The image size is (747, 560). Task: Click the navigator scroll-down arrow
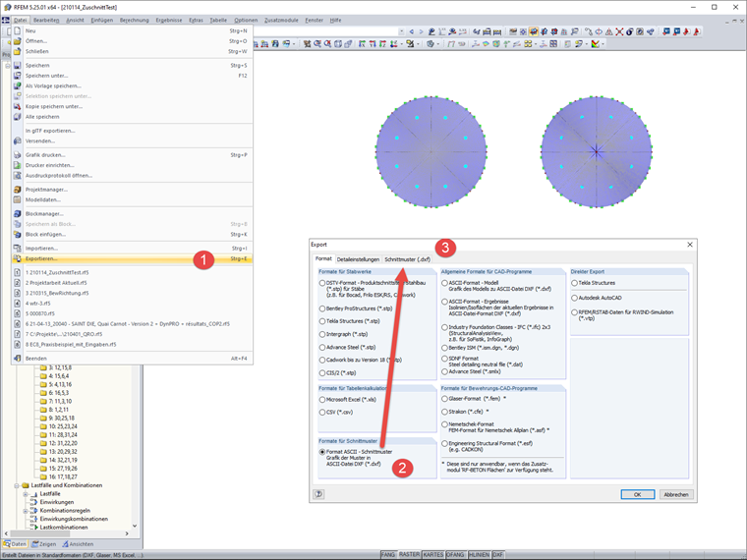pyautogui.click(x=135, y=526)
